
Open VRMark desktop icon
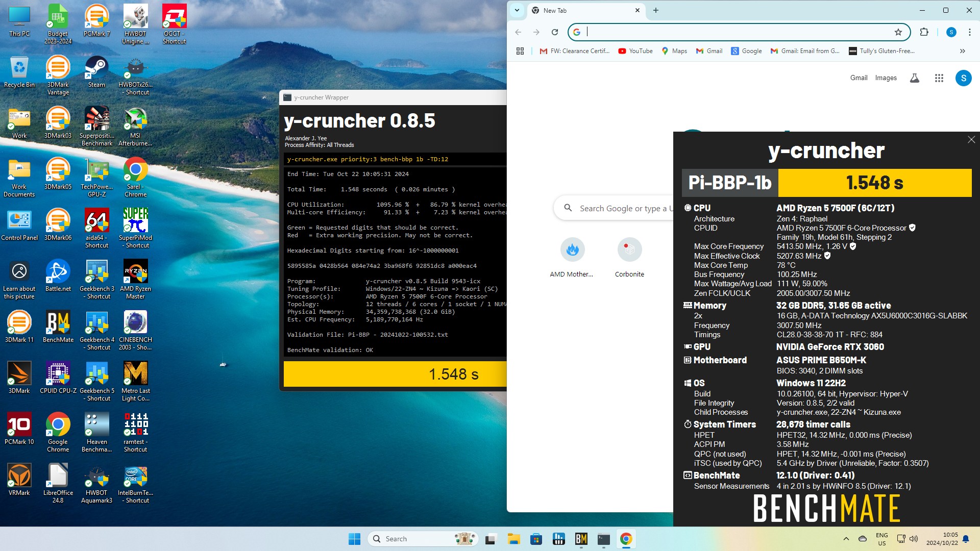click(x=19, y=480)
